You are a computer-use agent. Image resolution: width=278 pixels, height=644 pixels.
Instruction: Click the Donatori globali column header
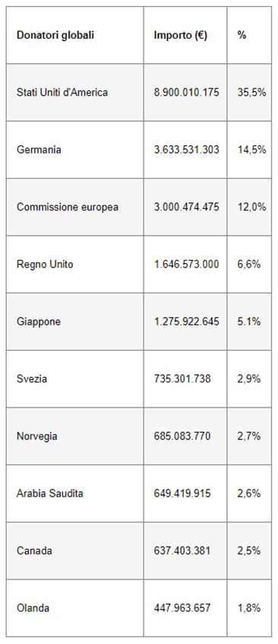click(x=55, y=35)
